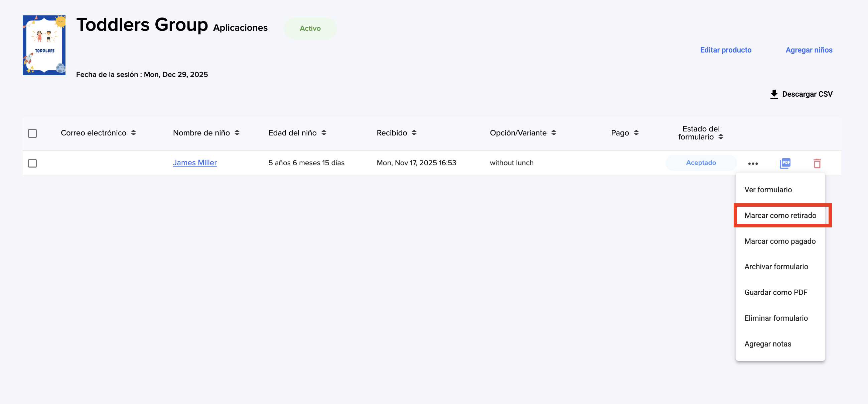868x404 pixels.
Task: Sort by Correo electrónico column arrows
Action: click(x=133, y=133)
